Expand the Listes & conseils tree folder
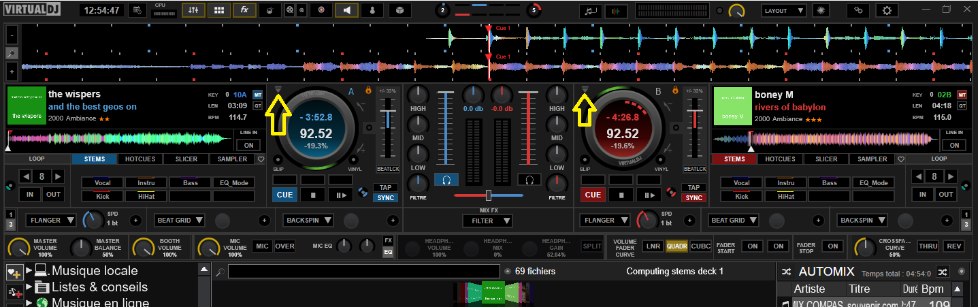 coord(29,287)
